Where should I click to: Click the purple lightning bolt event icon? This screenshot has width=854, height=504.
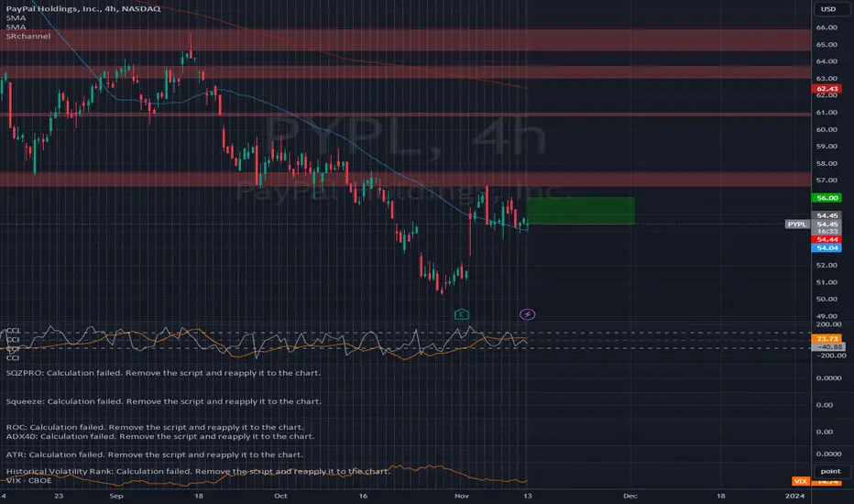coord(527,314)
